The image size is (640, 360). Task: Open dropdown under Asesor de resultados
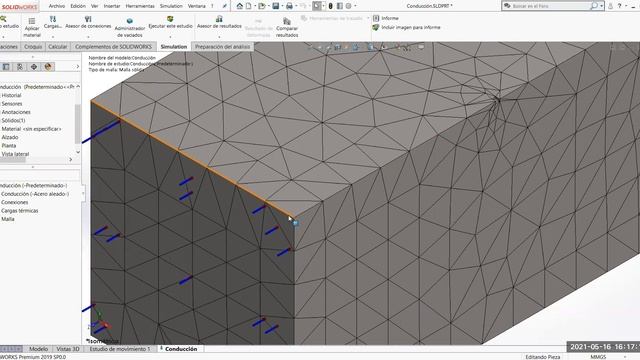[x=219, y=37]
